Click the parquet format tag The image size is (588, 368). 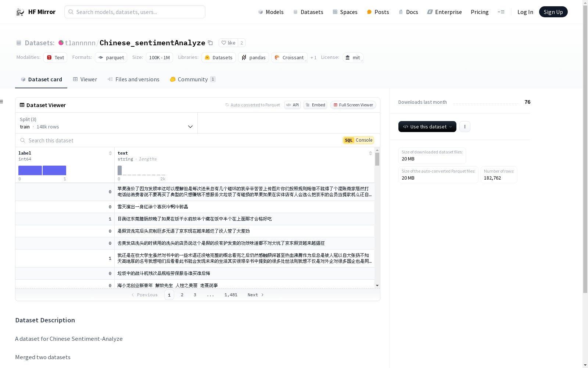point(111,57)
